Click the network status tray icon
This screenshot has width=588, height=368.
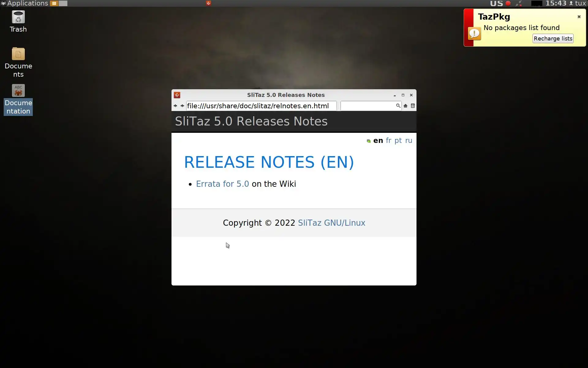(518, 3)
